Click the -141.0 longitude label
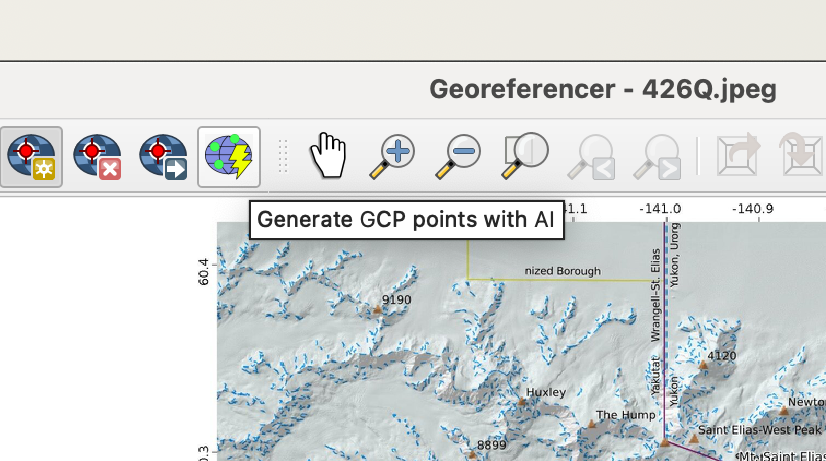This screenshot has width=826, height=461. click(x=661, y=209)
